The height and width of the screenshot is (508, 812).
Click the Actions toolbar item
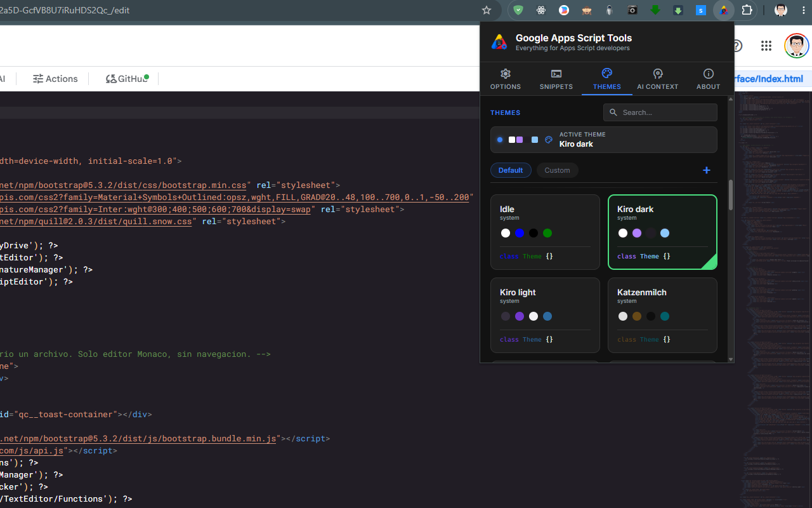tap(55, 79)
